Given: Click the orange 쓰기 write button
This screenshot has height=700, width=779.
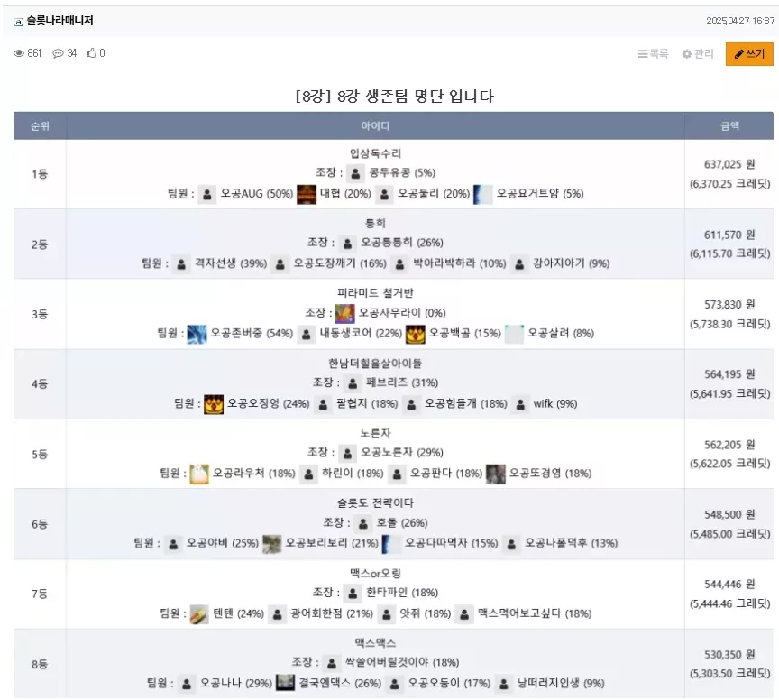Looking at the screenshot, I should 749,54.
